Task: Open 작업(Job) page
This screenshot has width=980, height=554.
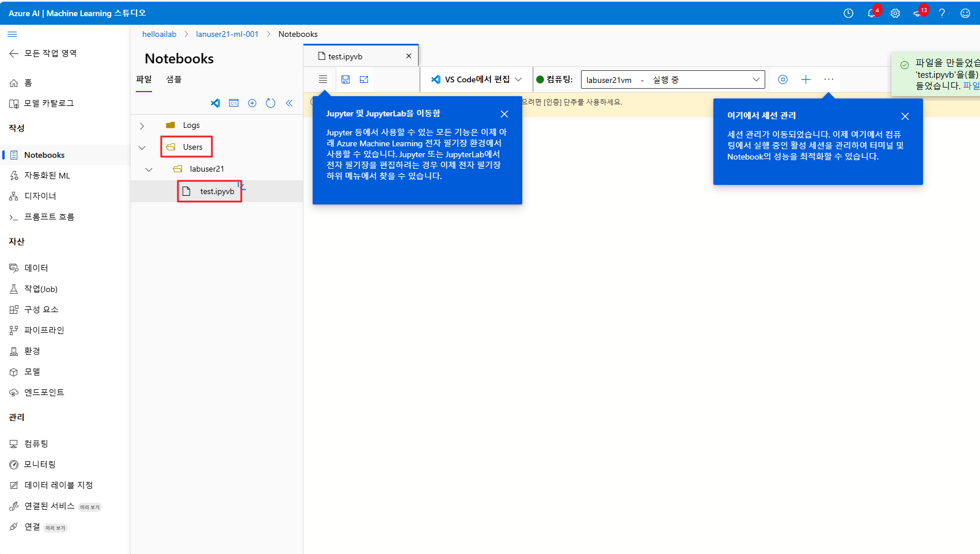Action: (65, 289)
